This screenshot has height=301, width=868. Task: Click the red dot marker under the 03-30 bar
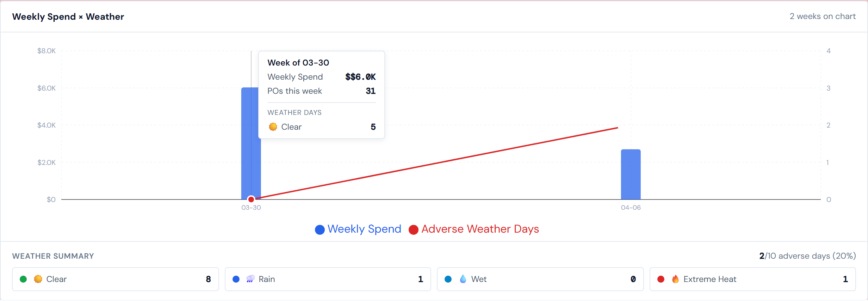click(251, 199)
